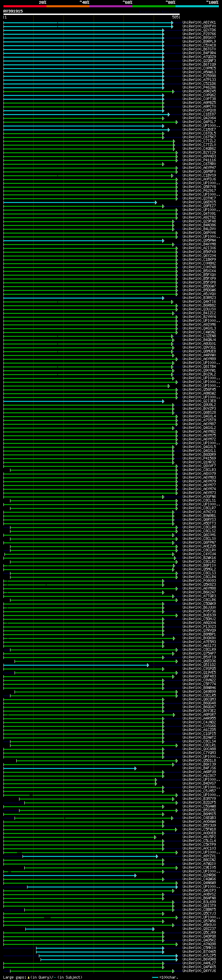
Task: Open hit UniRef100_Q9XFV0
Action: (199, 26)
